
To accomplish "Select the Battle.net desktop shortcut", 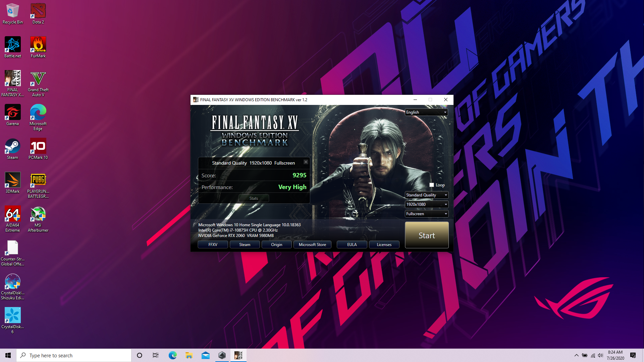I will (x=13, y=48).
